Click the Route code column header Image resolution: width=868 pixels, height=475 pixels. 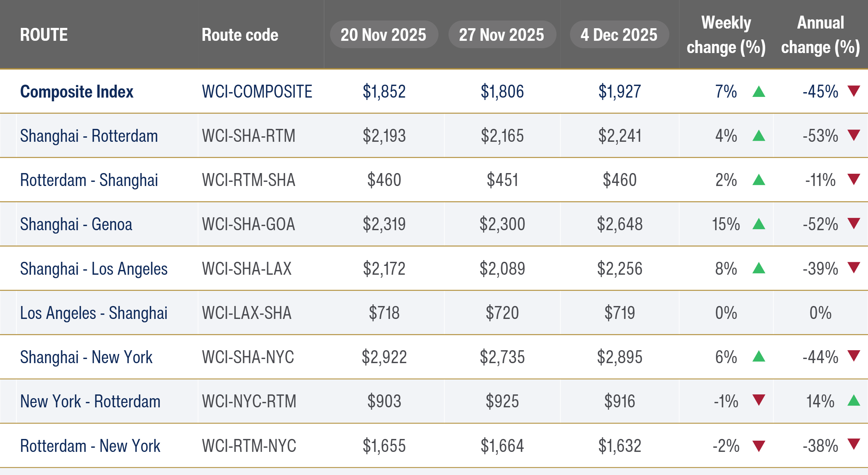(240, 35)
